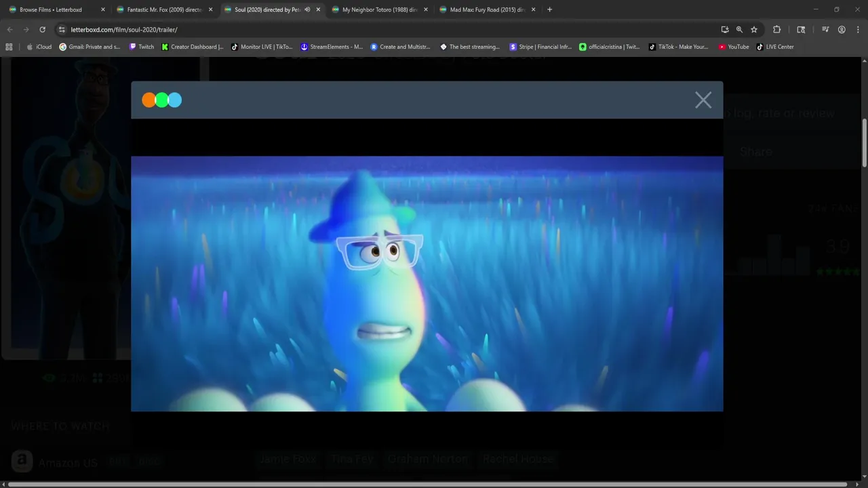
Task: Go forward to the next page
Action: [x=26, y=30]
